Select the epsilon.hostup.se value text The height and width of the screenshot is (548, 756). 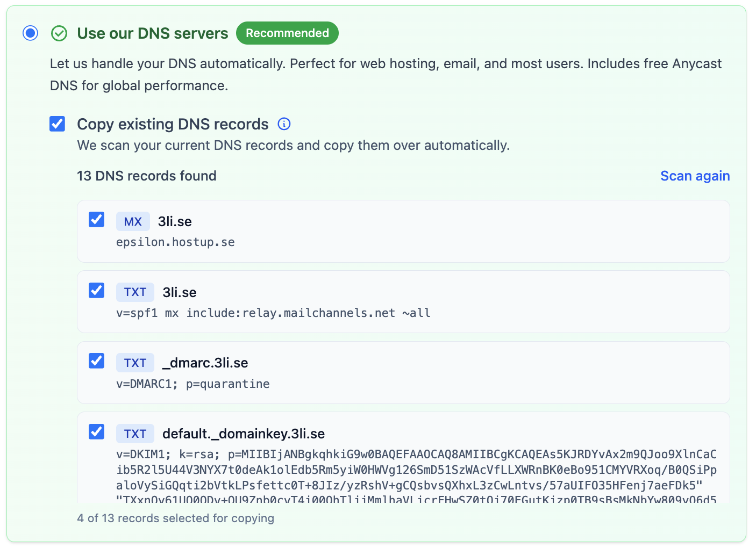pyautogui.click(x=175, y=242)
